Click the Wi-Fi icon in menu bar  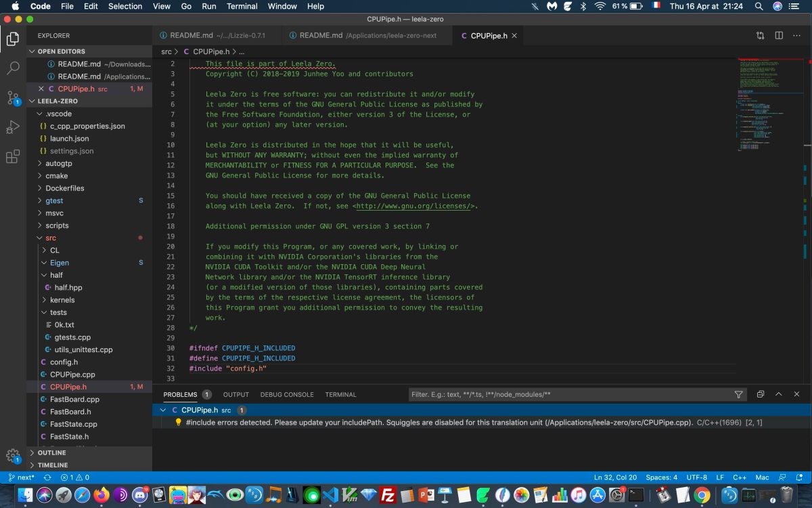point(600,6)
